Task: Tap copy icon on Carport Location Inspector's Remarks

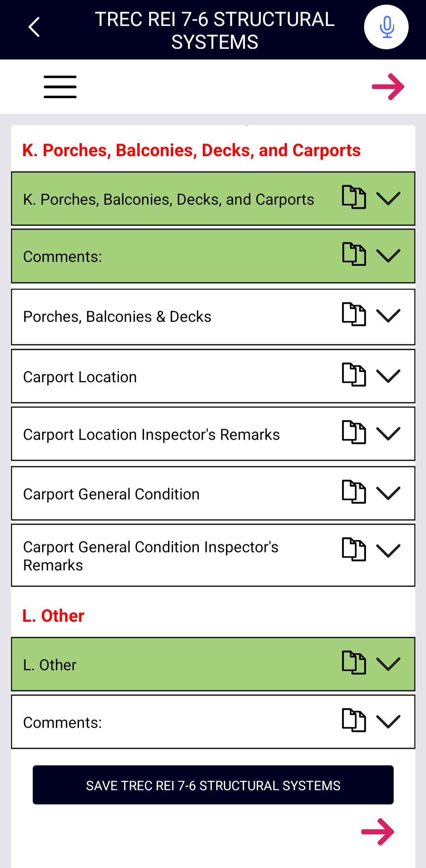Action: click(x=353, y=432)
